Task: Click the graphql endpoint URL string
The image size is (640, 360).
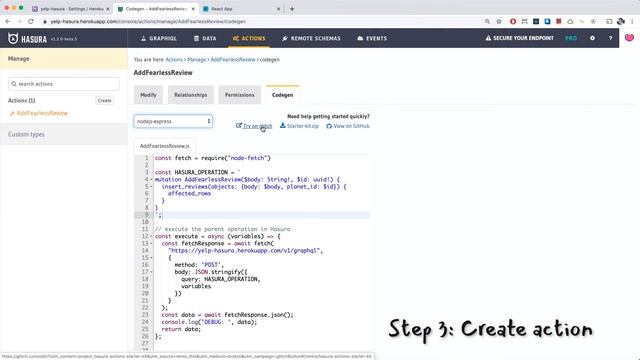Action: (x=244, y=251)
